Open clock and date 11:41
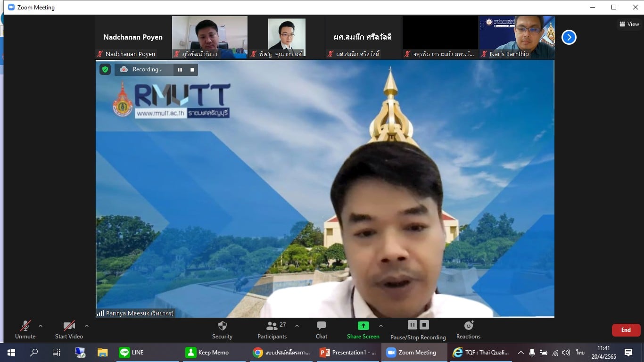 603,353
